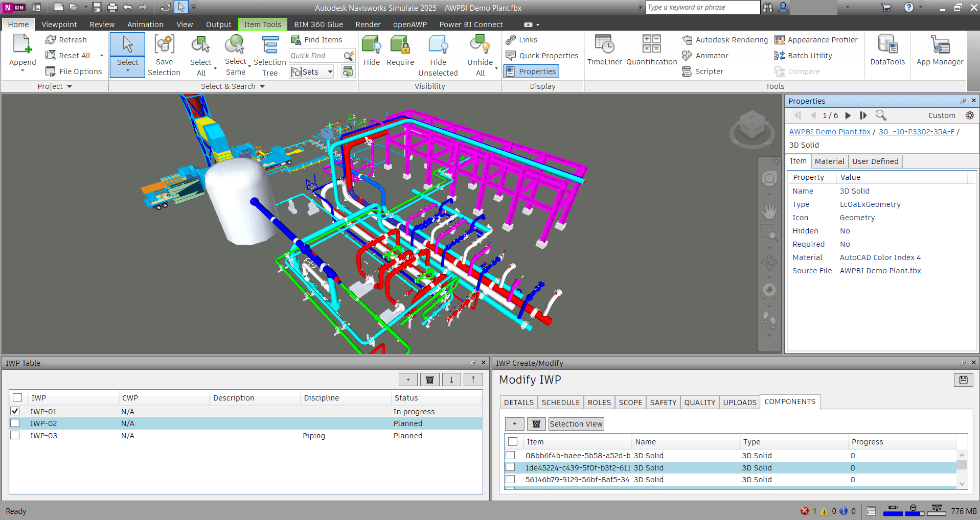
Task: Check the IWP-02 row checkbox
Action: pos(15,423)
